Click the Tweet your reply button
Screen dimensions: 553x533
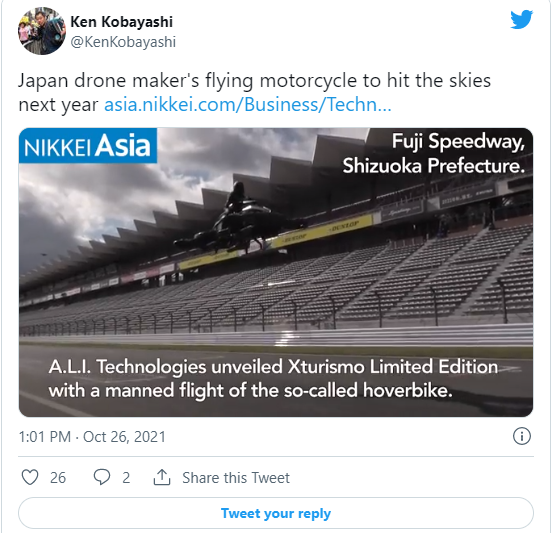click(276, 513)
